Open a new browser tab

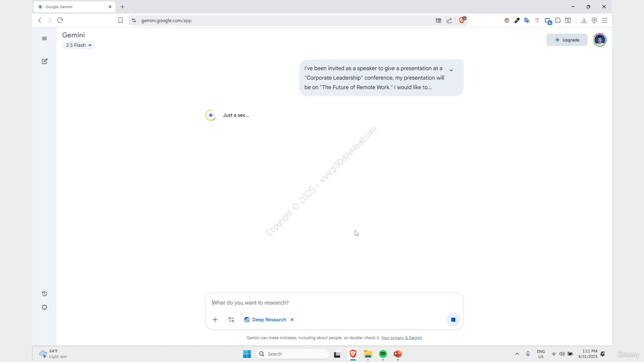tap(122, 7)
